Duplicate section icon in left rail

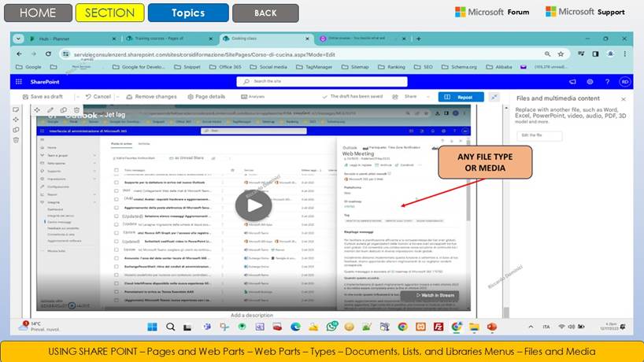pos(16,130)
